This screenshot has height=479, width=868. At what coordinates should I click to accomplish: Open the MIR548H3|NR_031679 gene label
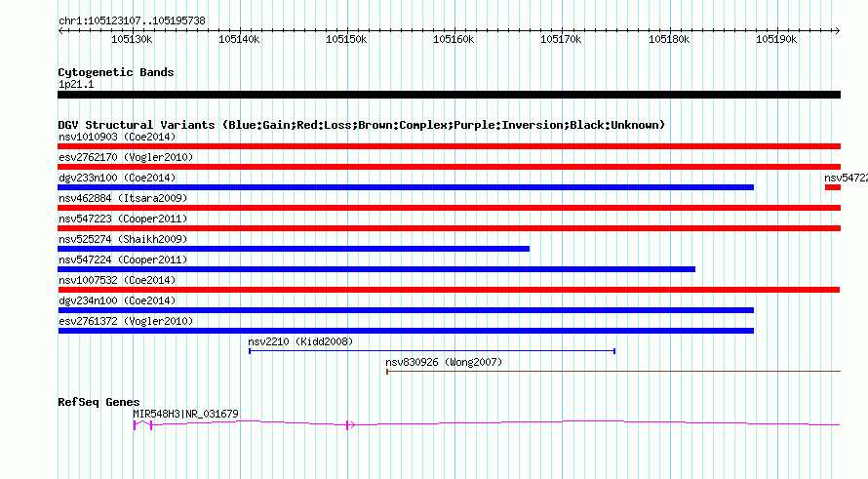(x=185, y=414)
